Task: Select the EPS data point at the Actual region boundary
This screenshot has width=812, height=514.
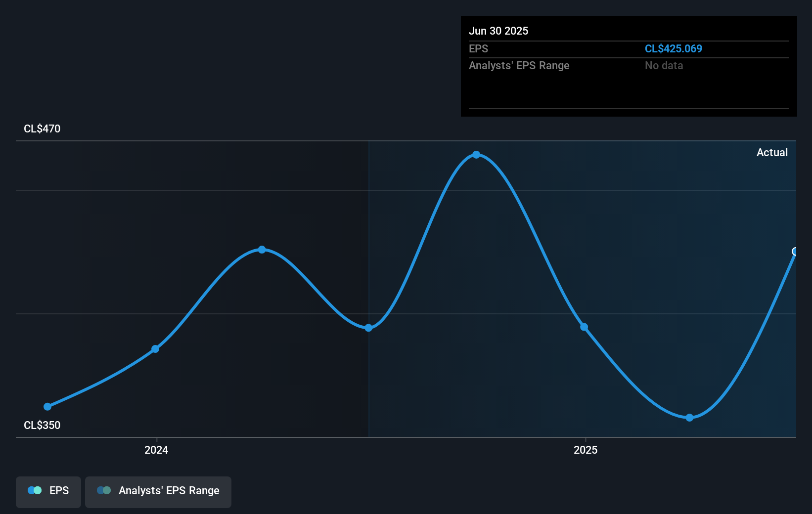Action: tap(368, 328)
